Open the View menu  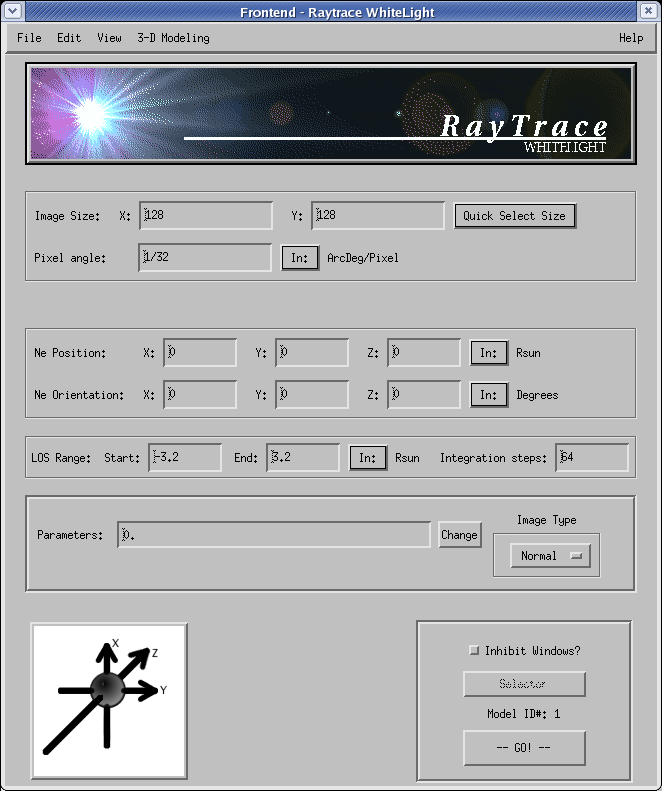(109, 38)
